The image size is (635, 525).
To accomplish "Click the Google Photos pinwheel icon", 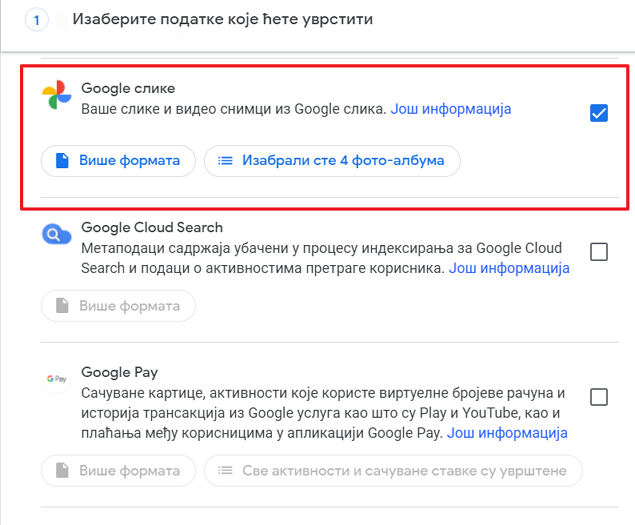I will coord(57,95).
